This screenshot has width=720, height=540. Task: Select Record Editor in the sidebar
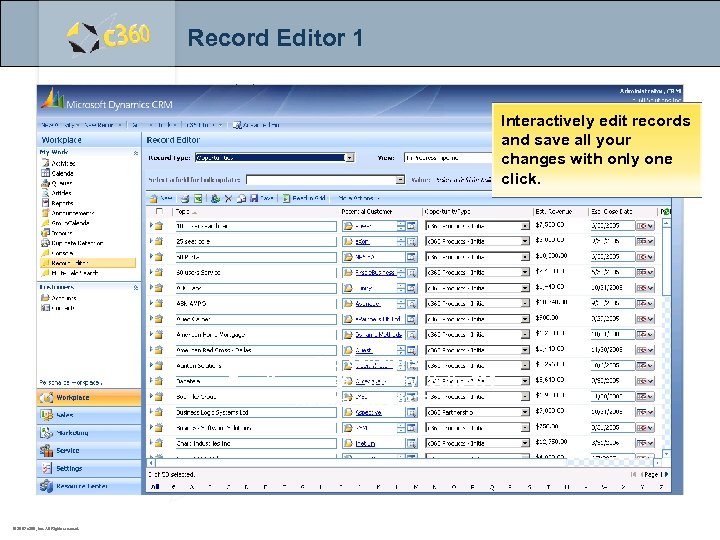(x=88, y=263)
